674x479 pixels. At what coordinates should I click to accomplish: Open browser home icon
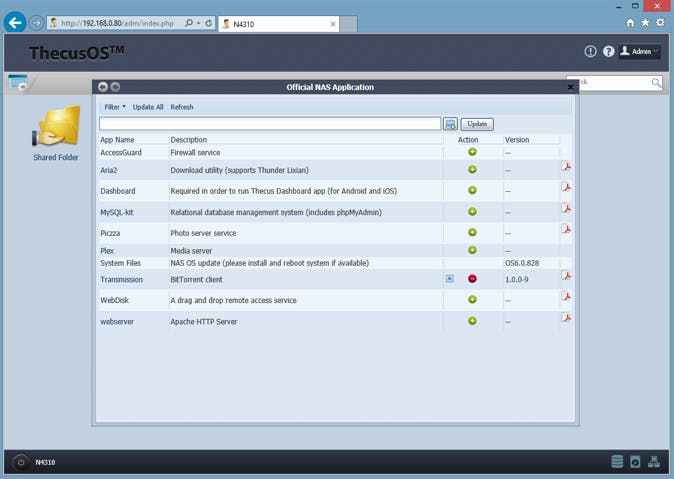pos(630,23)
